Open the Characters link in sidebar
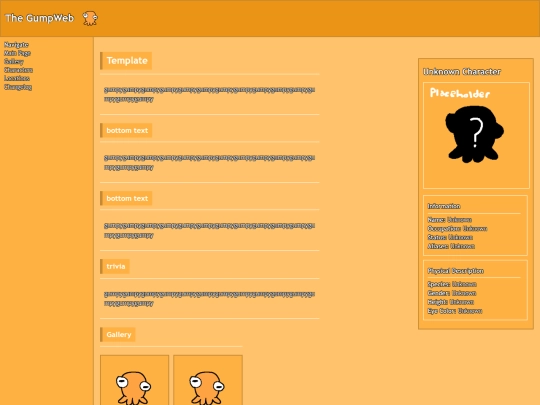Screen dimensions: 540x405 point(18,70)
